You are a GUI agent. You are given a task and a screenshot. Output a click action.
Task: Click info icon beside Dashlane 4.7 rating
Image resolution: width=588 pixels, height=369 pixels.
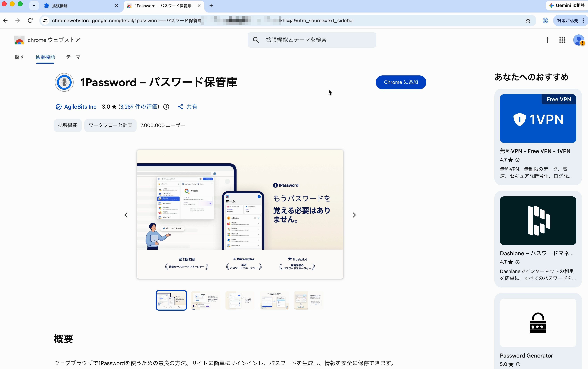[517, 262]
